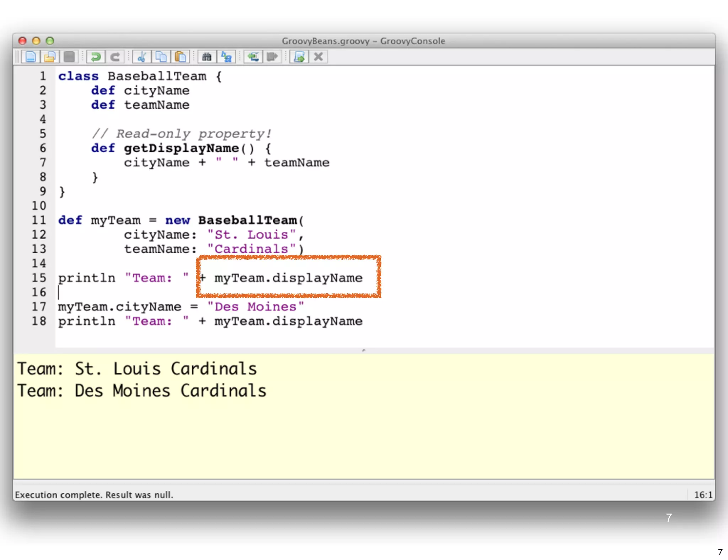Click the green zoom window button

pyautogui.click(x=50, y=41)
